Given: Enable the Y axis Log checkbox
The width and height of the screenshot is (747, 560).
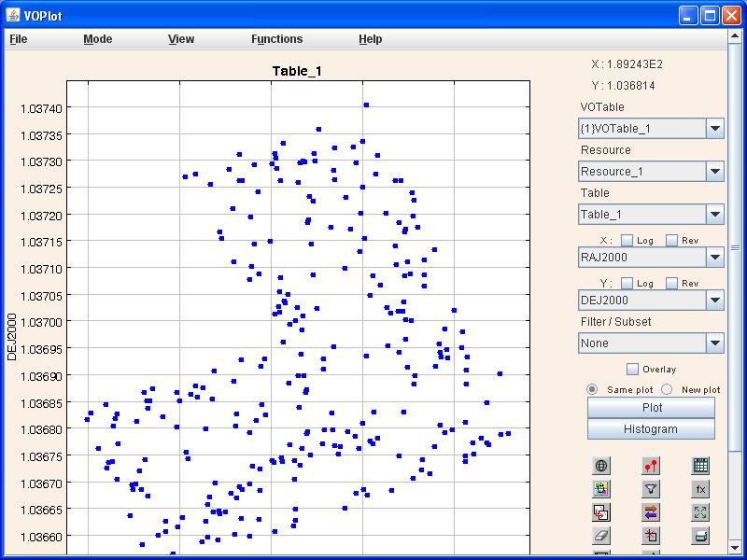Looking at the screenshot, I should [627, 283].
